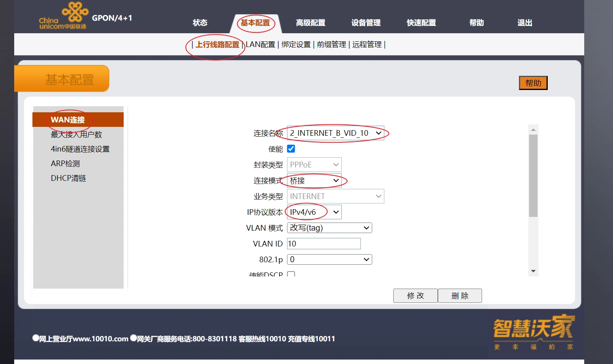Click the scrollbar down arrow
Screen dimensions: 613x364
533,271
